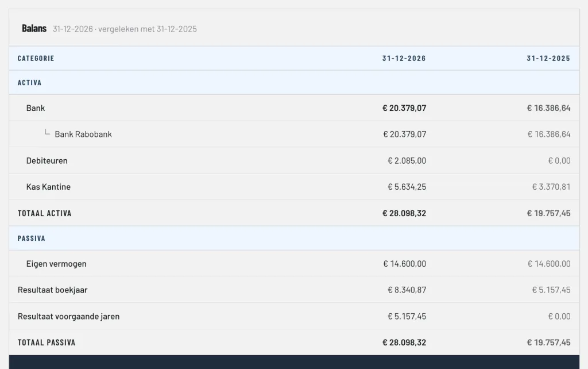Click Debiteuren 2025 amount € 0,00
The image size is (588, 369).
(559, 161)
